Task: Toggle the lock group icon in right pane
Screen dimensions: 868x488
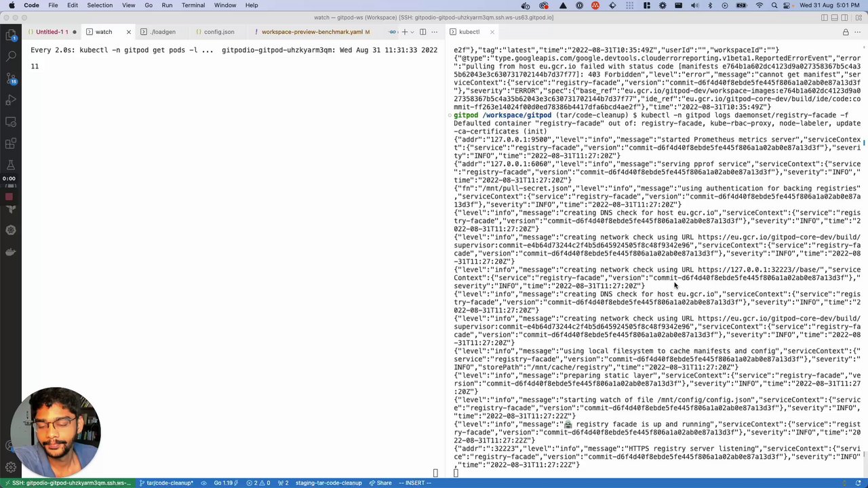Action: [x=846, y=32]
